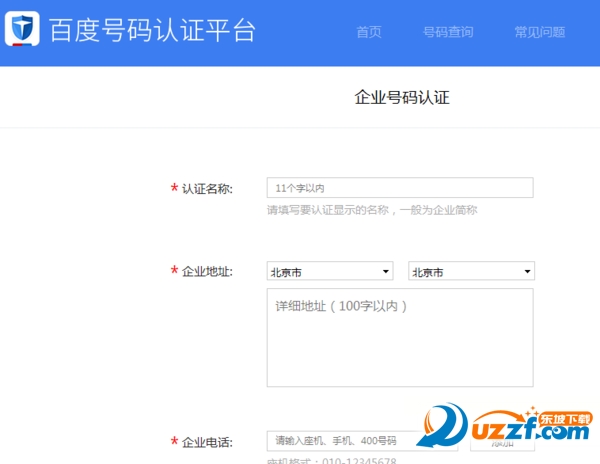Open the 常见问题 navigation item
Image resolution: width=600 pixels, height=464 pixels.
540,32
